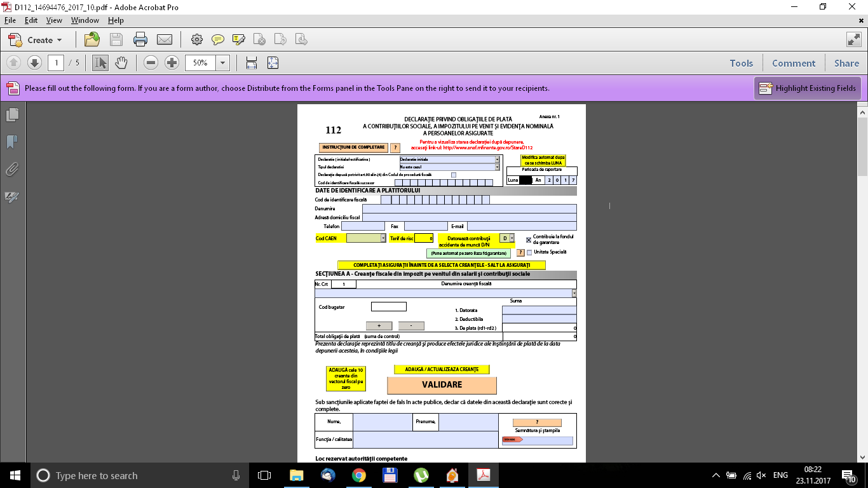Click the insert page from file icon
This screenshot has width=868, height=488.
click(301, 39)
